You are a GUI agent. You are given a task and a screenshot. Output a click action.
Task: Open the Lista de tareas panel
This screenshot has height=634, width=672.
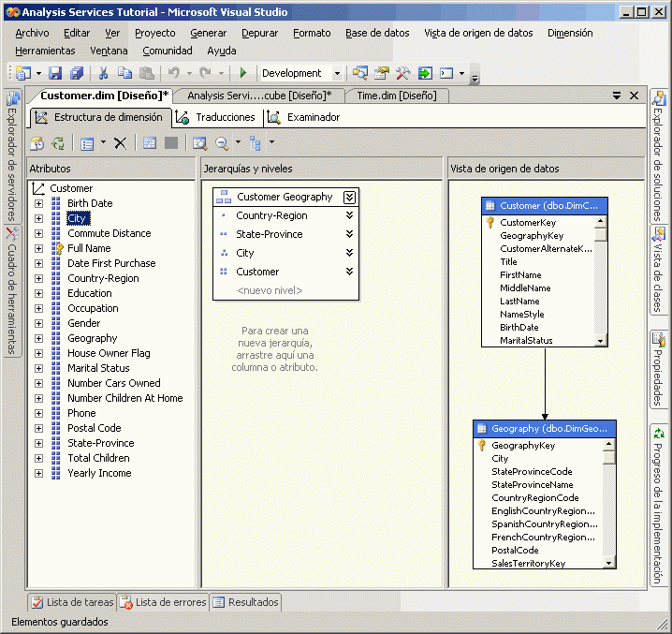(72, 602)
